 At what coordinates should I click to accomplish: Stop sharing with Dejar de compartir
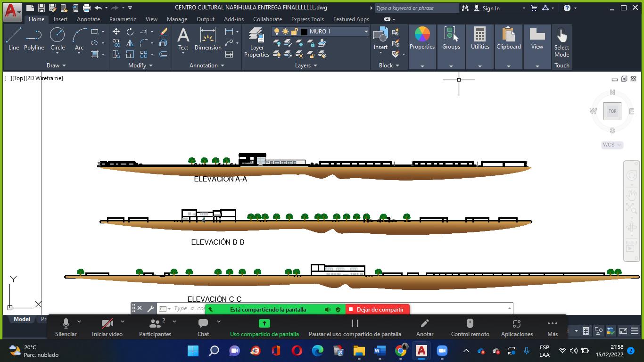[378, 309]
